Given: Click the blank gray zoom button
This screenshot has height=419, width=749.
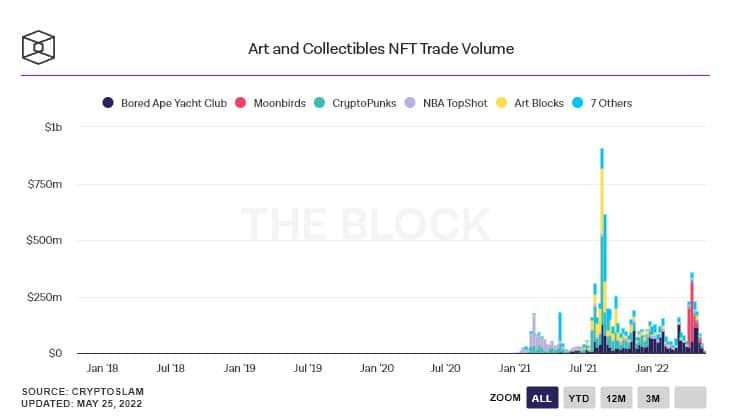Looking at the screenshot, I should [690, 398].
